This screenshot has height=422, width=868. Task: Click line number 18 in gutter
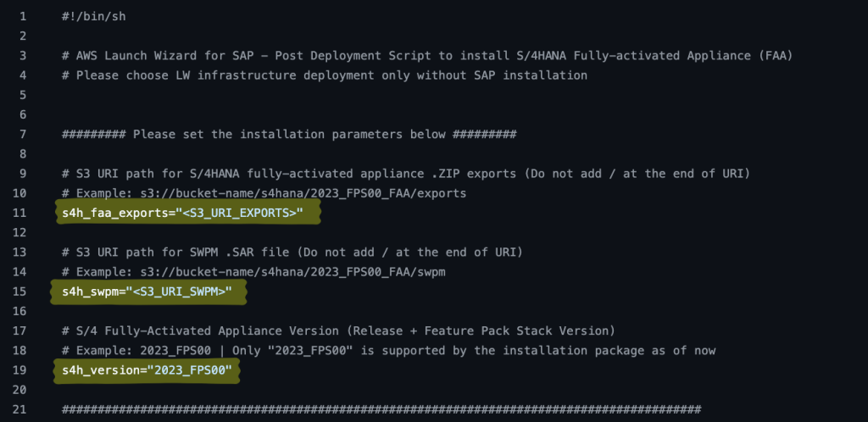[19, 351]
